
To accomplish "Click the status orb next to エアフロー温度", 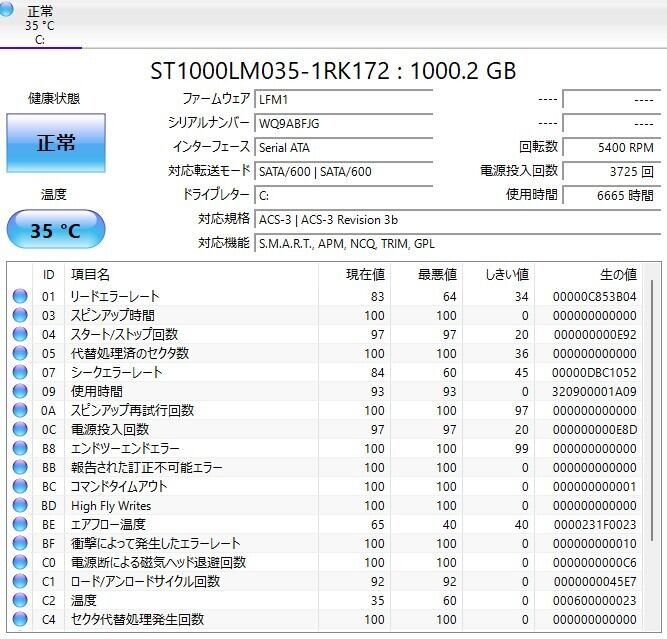I will tap(20, 525).
